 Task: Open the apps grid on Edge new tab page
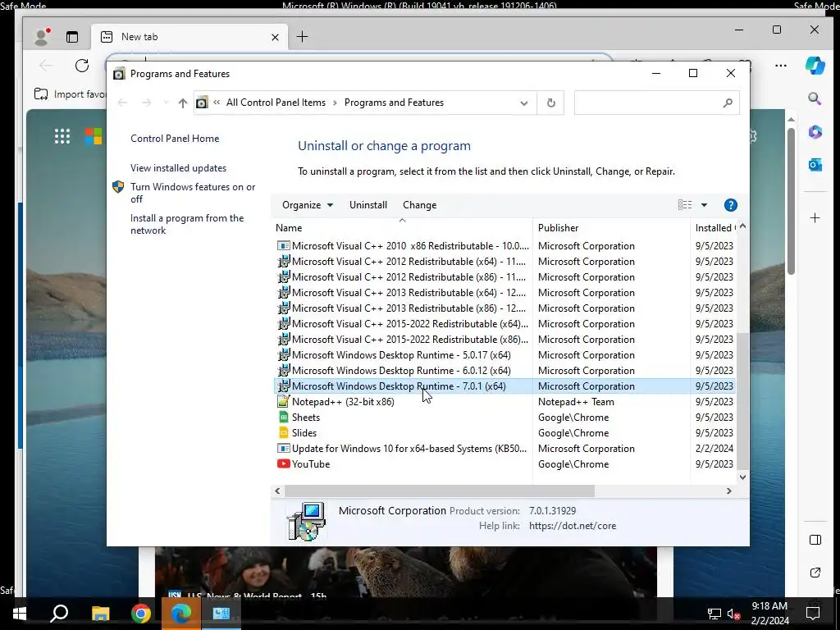point(62,136)
